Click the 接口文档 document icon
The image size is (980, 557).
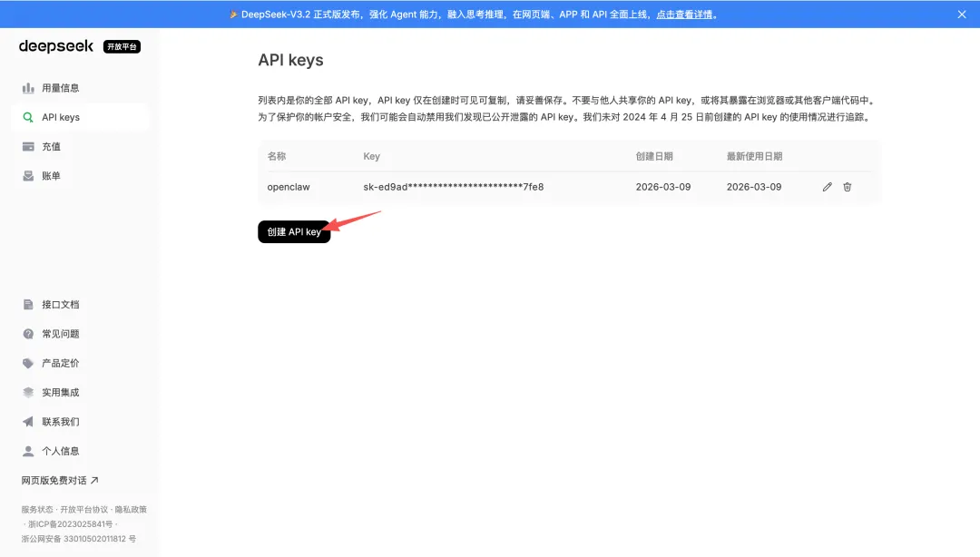28,305
